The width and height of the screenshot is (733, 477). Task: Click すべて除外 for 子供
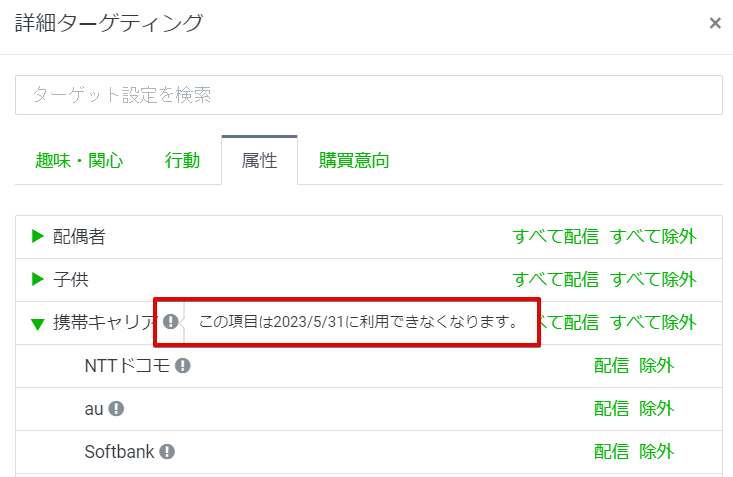pyautogui.click(x=653, y=280)
